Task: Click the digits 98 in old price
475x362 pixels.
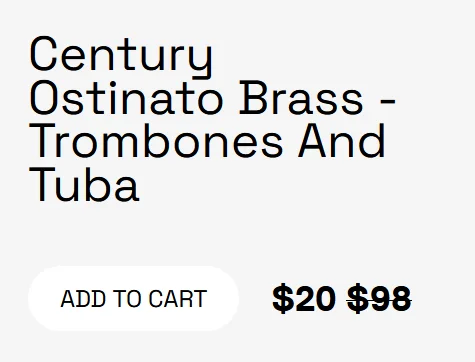Action: click(x=391, y=298)
